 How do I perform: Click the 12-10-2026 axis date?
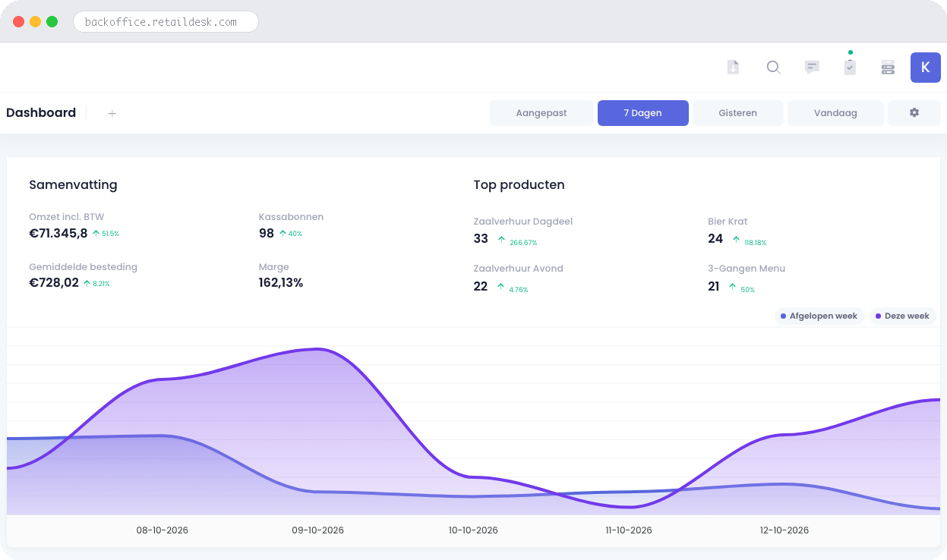784,530
